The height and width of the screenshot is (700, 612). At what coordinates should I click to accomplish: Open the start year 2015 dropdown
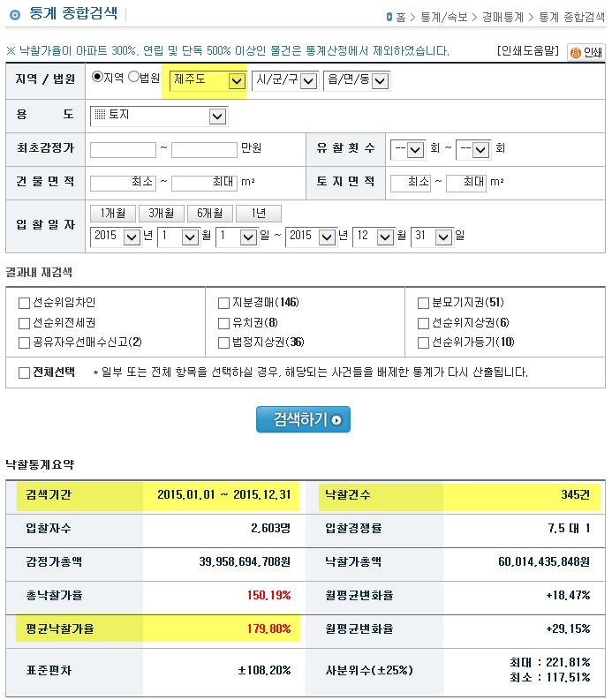116,237
